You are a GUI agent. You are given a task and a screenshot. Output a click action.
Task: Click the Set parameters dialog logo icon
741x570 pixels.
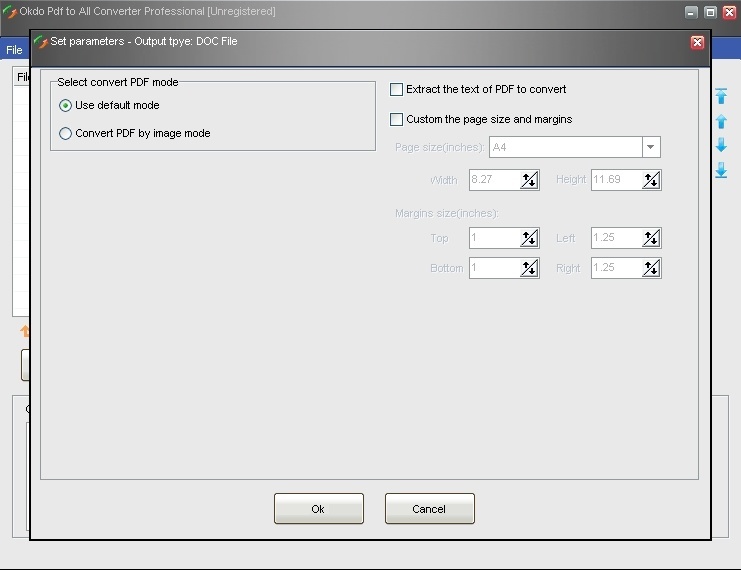coord(41,42)
